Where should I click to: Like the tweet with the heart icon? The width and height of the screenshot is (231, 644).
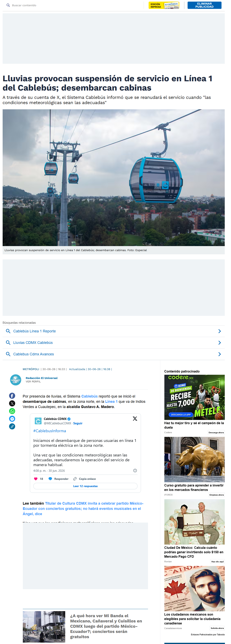(x=36, y=479)
